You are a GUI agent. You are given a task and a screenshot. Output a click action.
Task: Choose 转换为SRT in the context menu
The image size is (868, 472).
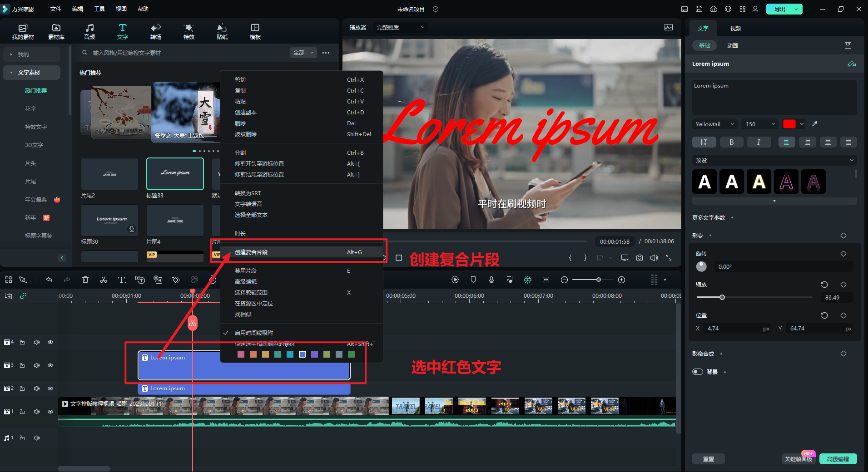click(x=301, y=193)
